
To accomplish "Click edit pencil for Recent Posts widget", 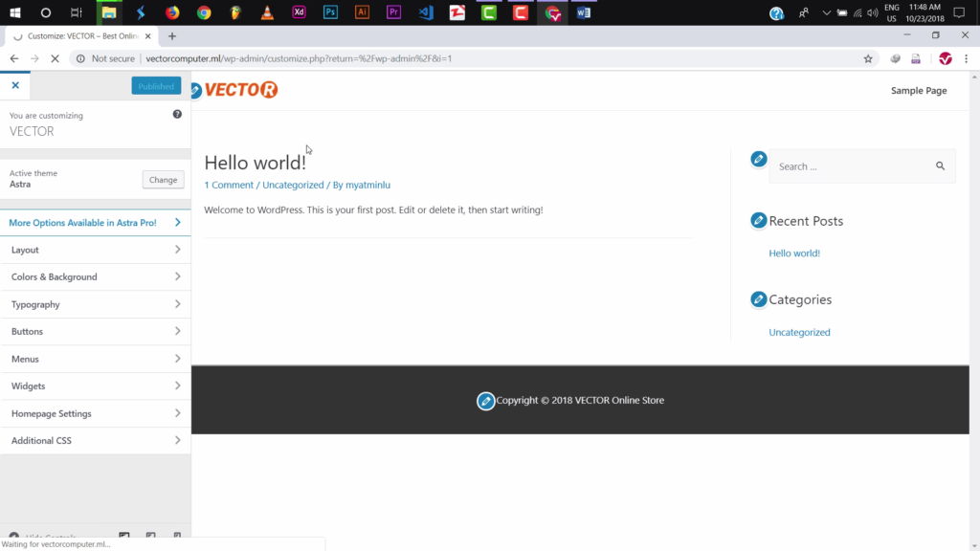I will click(x=759, y=221).
